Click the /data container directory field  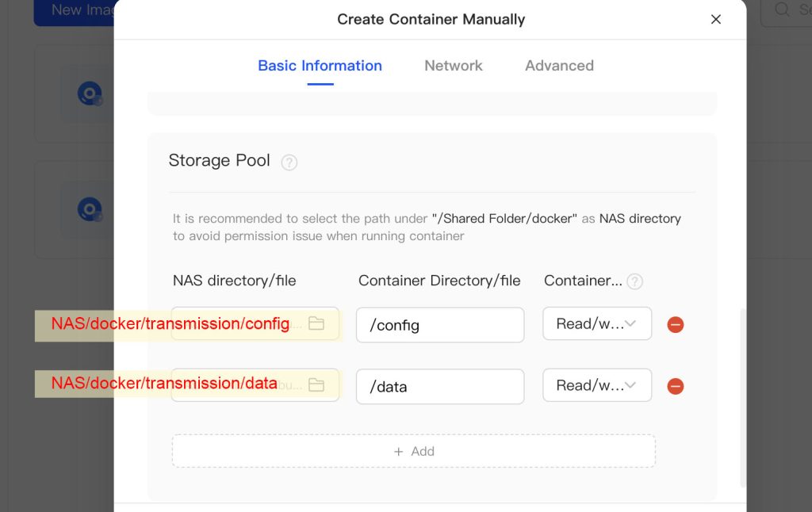[439, 387]
